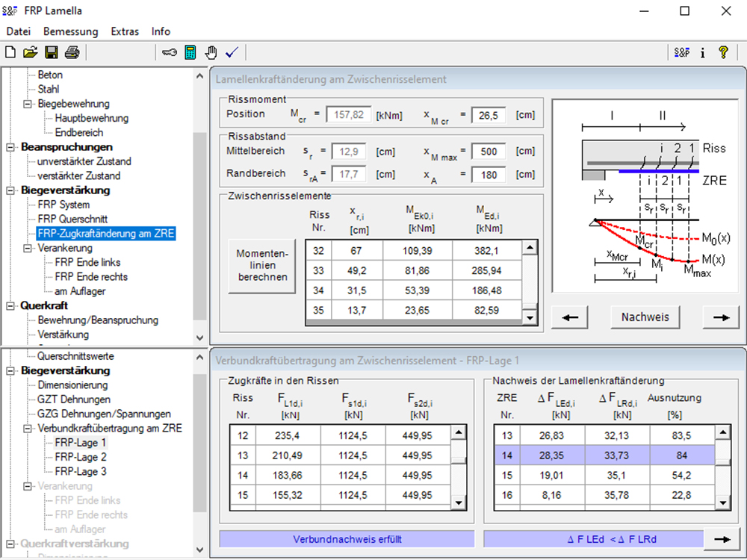747x560 pixels.
Task: Click the info 'i' toolbar icon
Action: [x=703, y=52]
